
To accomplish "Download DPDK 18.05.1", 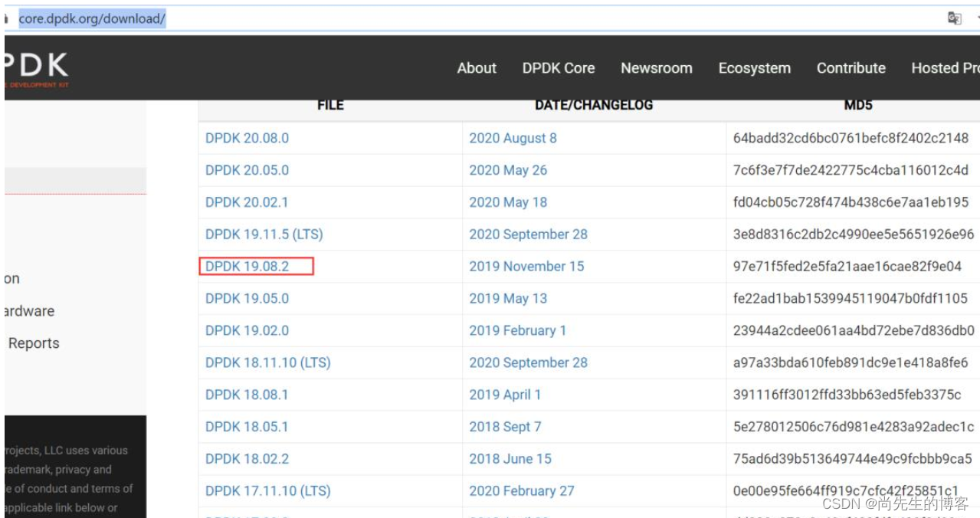I will point(247,427).
